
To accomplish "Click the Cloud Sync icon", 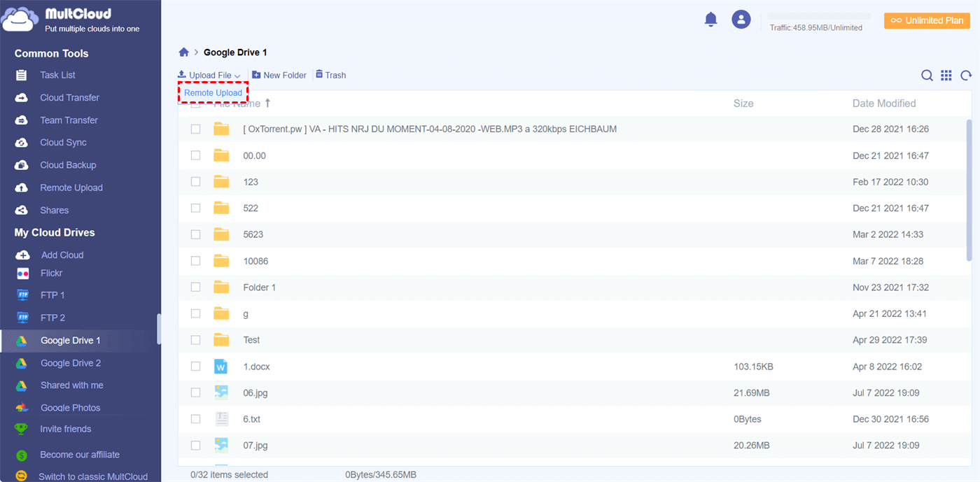I will tap(22, 143).
